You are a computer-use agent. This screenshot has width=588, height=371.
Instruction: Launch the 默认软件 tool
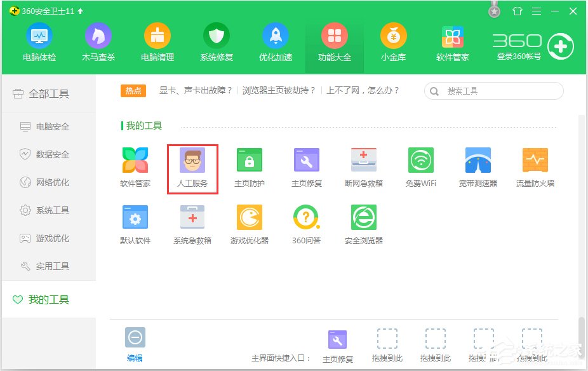pyautogui.click(x=135, y=222)
